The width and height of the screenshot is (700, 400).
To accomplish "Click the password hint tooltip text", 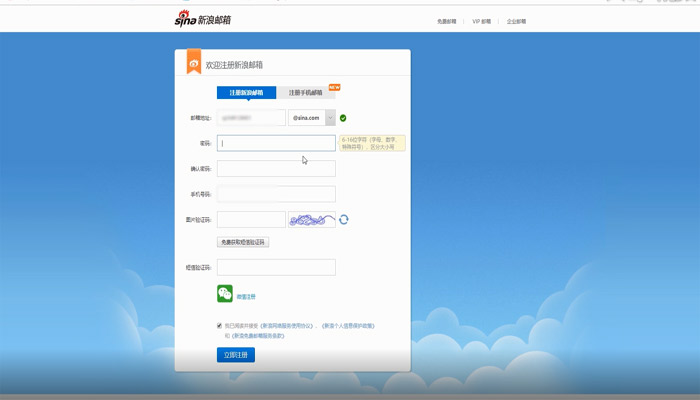I will pyautogui.click(x=372, y=143).
